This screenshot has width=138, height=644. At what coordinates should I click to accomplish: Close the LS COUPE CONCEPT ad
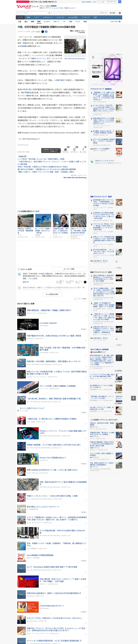(86, 329)
